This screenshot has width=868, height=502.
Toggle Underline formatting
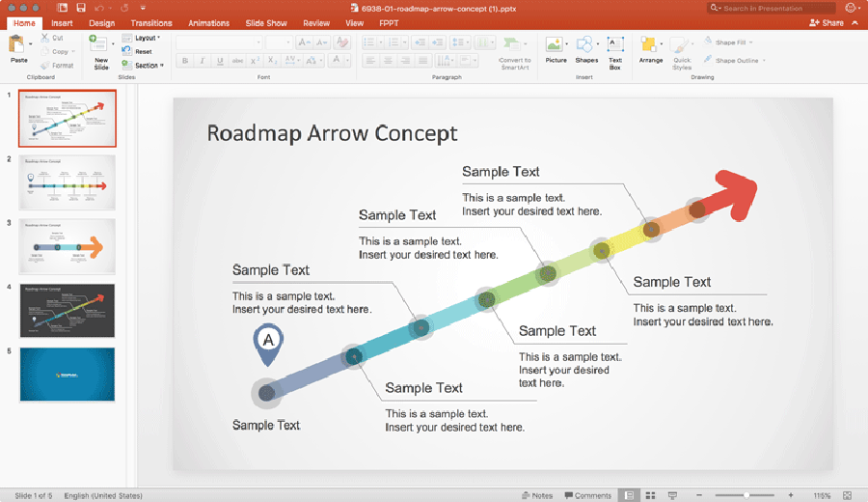click(x=220, y=61)
